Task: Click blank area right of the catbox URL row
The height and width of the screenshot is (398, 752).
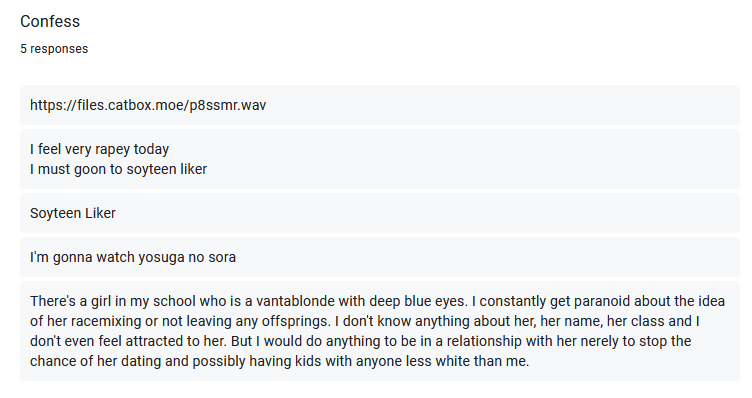Action: [501, 105]
